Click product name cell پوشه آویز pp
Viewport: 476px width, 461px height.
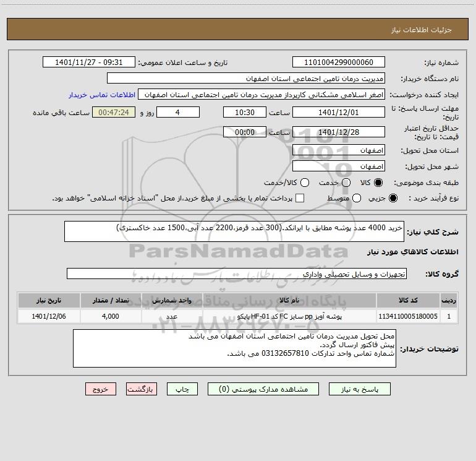(x=289, y=316)
